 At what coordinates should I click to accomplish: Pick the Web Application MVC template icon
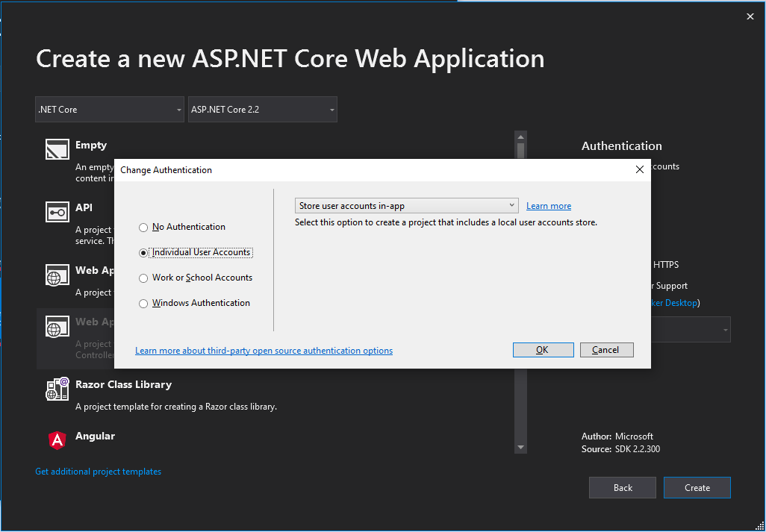click(x=57, y=326)
